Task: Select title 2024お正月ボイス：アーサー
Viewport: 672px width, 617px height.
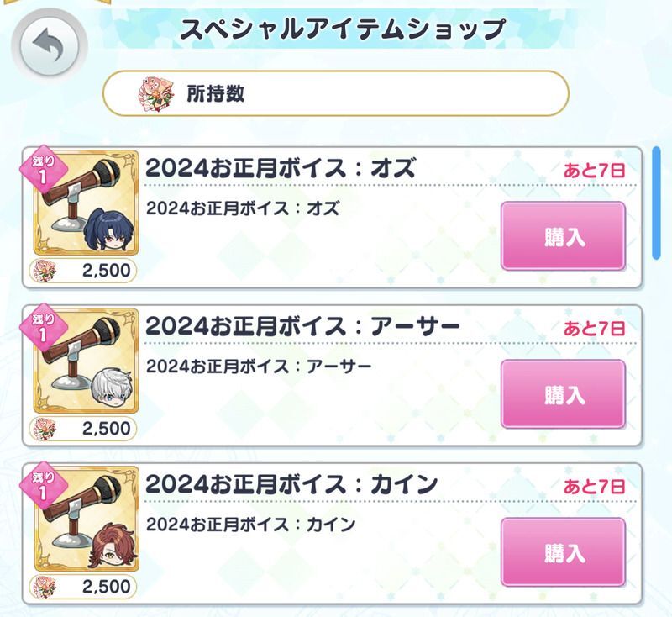Action: [x=302, y=326]
